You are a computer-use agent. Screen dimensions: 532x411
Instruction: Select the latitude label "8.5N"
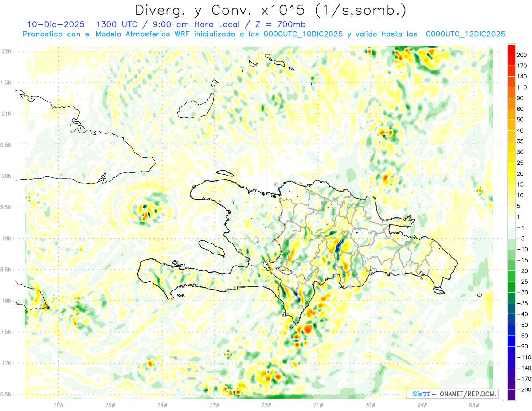pyautogui.click(x=7, y=270)
